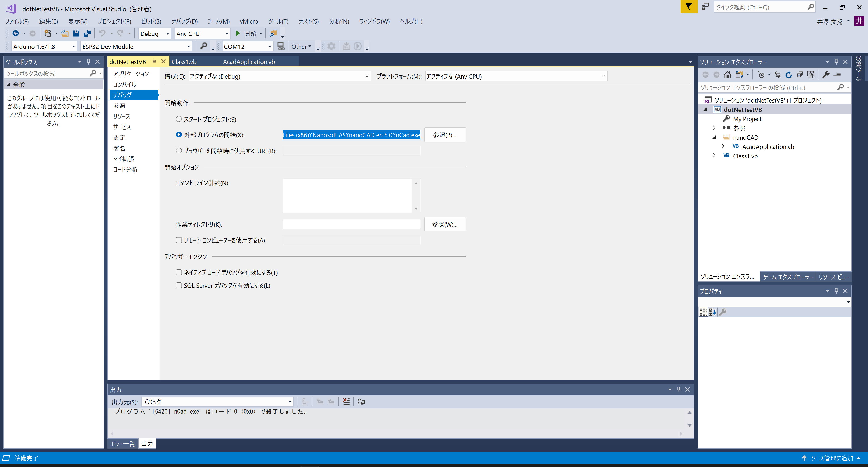Screen dimensions: 868x467
Task: Switch to the チーム エクスプローラー tab
Action: point(788,277)
